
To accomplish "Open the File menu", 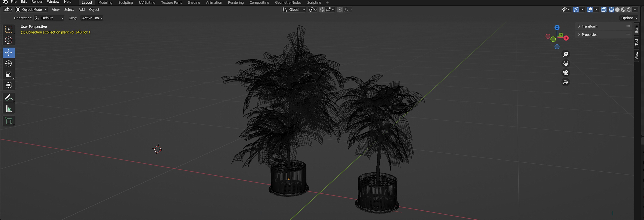I will pyautogui.click(x=14, y=2).
